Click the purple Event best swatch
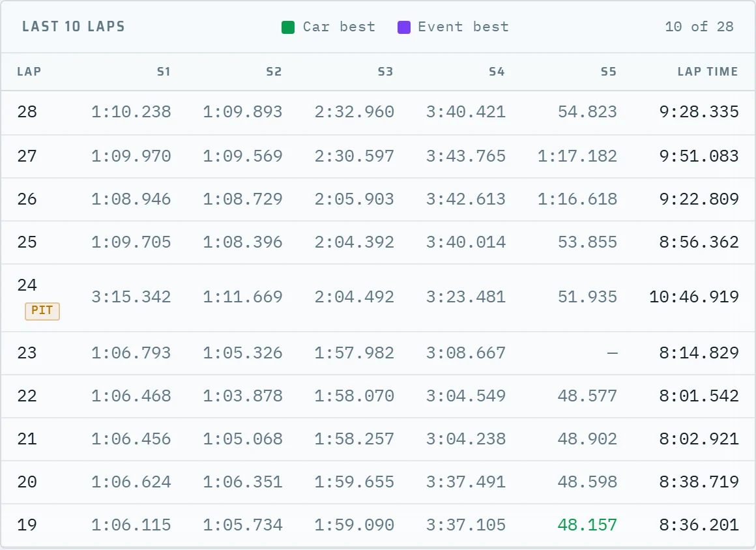 coord(404,27)
